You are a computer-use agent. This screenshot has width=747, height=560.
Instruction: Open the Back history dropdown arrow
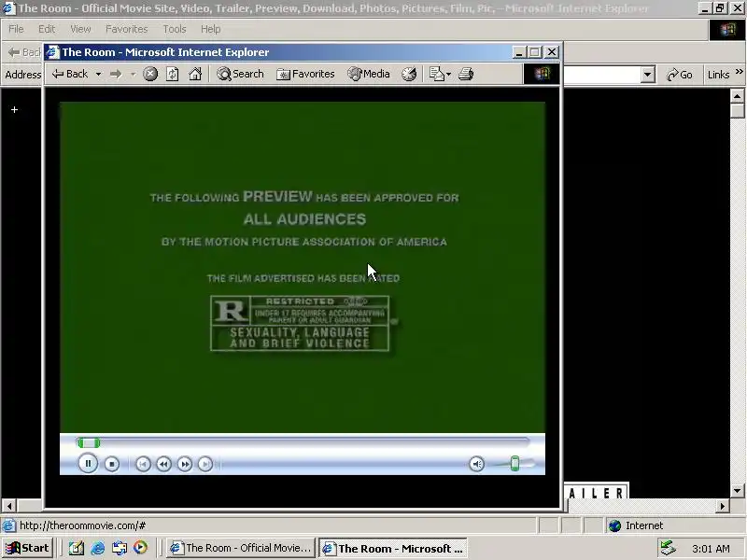click(x=98, y=75)
